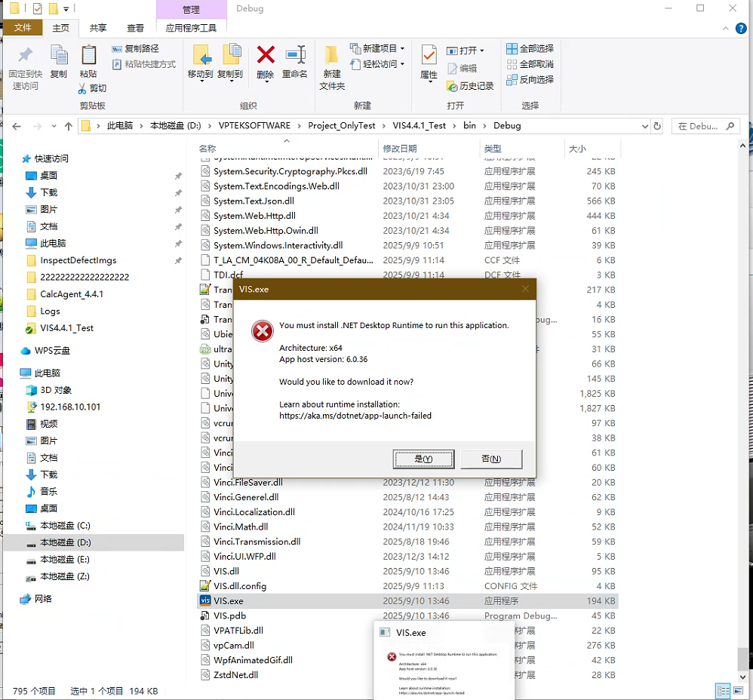Click the Paste clipboard icon
753x700 pixels.
(x=88, y=56)
